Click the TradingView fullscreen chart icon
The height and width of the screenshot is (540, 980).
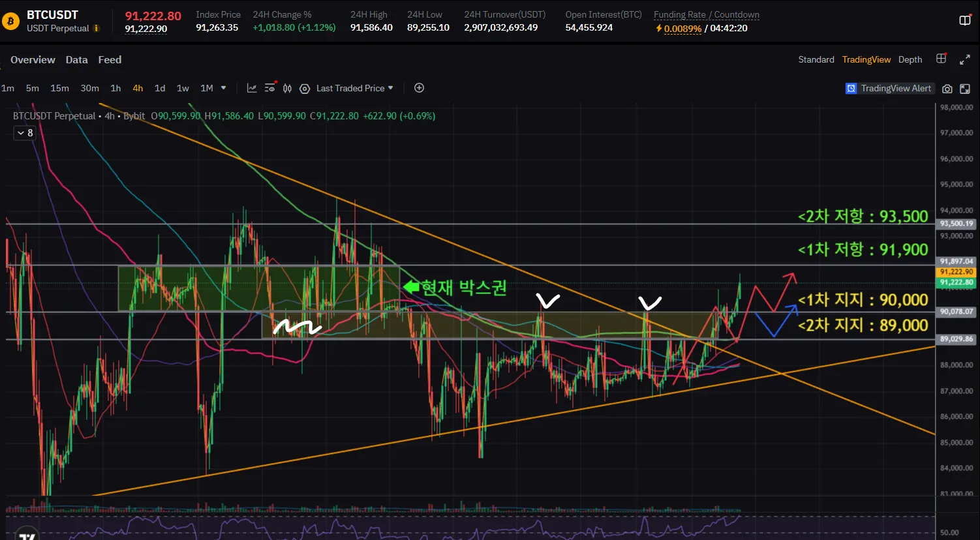[x=965, y=89]
